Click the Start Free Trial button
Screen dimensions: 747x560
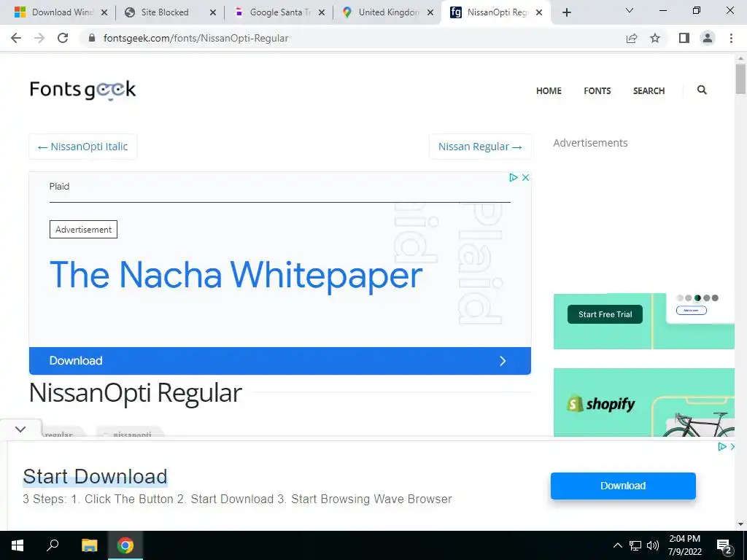click(x=605, y=314)
